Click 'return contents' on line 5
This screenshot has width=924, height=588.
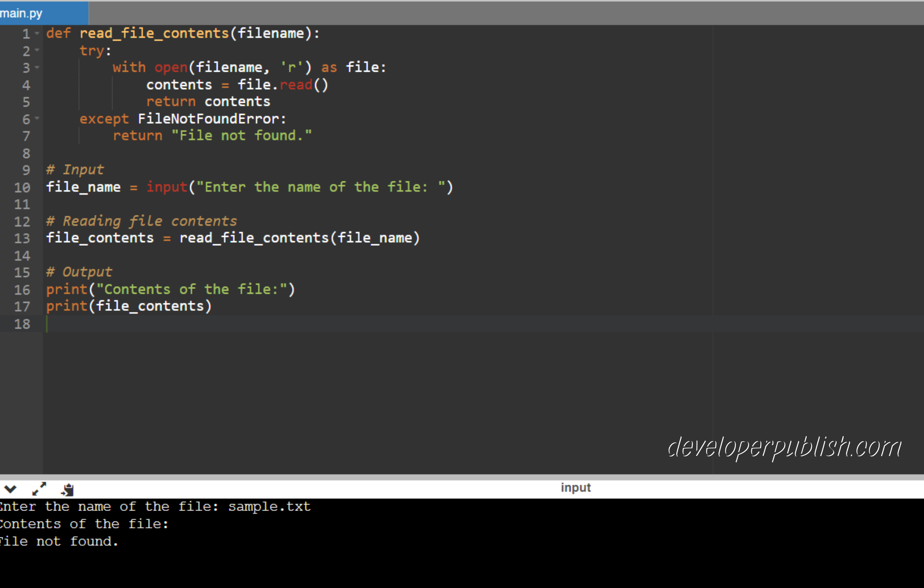coord(208,102)
